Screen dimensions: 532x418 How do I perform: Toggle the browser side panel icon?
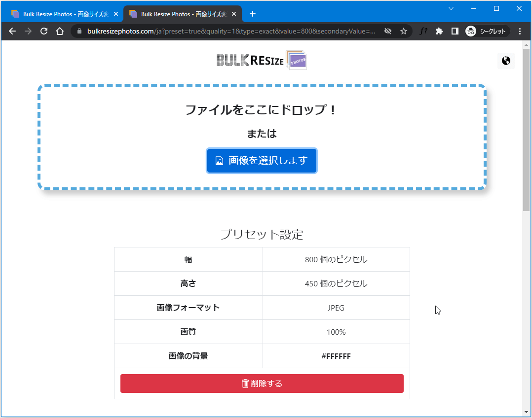(x=455, y=31)
